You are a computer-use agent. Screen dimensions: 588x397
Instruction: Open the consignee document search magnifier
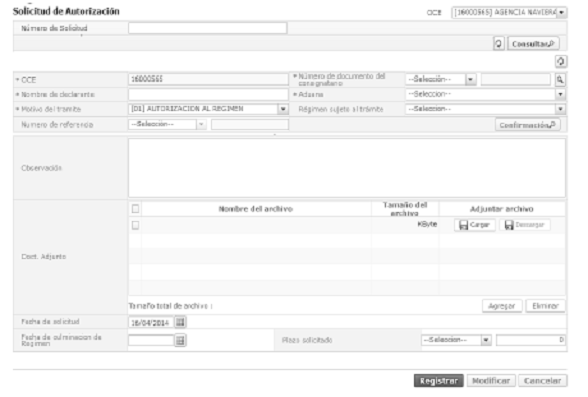560,79
